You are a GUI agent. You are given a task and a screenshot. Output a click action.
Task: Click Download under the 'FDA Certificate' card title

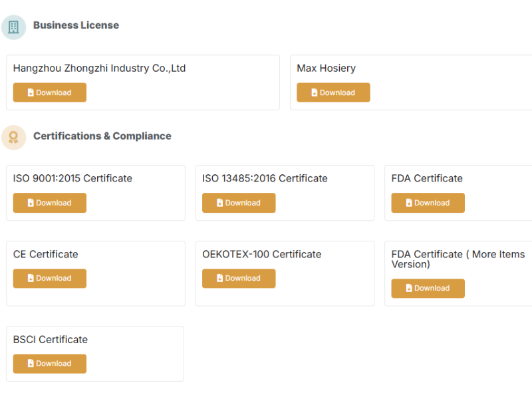coord(428,203)
